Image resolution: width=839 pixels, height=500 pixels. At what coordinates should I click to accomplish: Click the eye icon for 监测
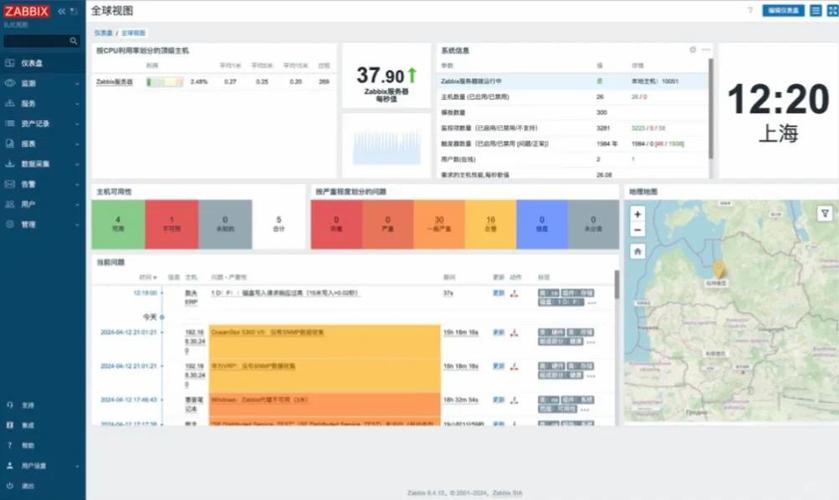point(10,83)
